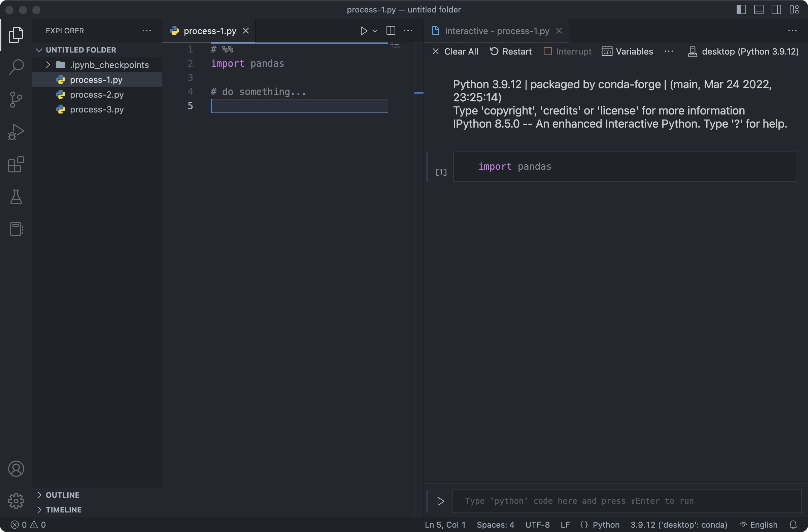Select the Python language mode
Screen dimensions: 808x532
[x=606, y=525]
